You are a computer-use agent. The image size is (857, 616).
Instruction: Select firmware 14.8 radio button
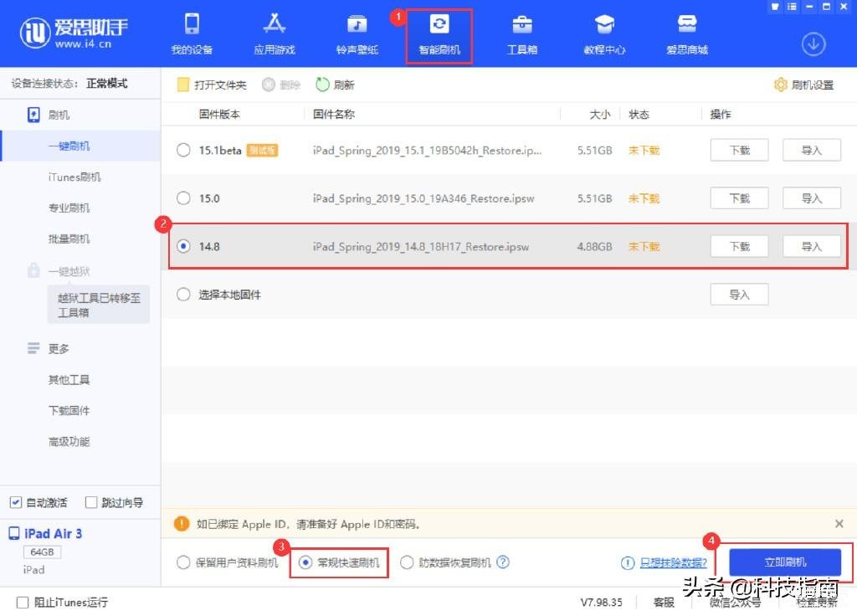tap(183, 246)
